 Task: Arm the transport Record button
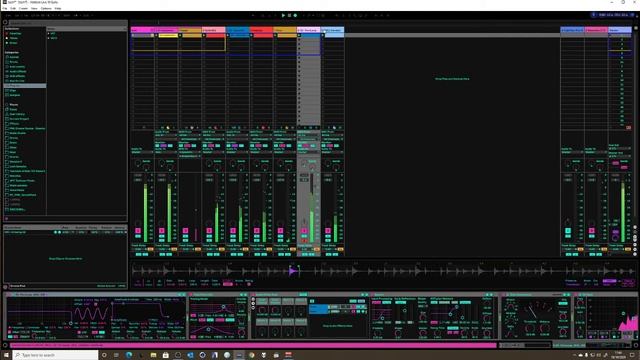[x=295, y=16]
